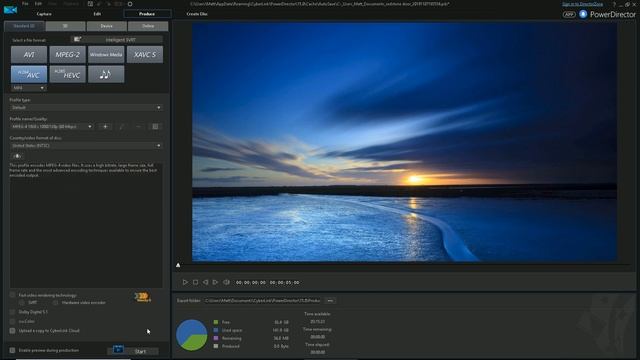Click the PowerDirector logo icon
The image size is (640, 360).
click(10, 10)
